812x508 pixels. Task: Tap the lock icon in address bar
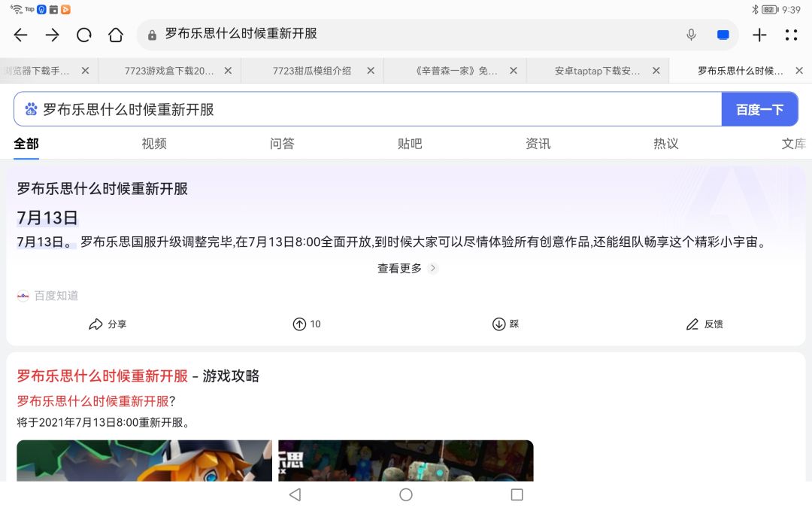coord(152,35)
